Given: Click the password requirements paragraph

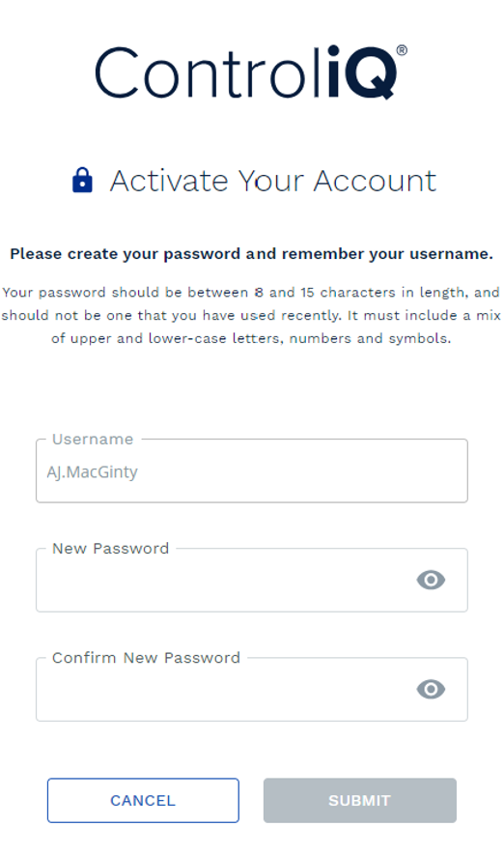Looking at the screenshot, I should pos(251,315).
